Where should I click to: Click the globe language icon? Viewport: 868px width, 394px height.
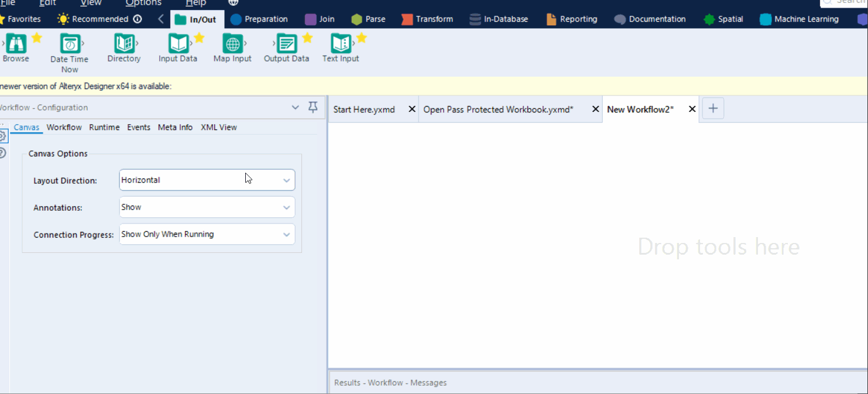click(x=233, y=3)
